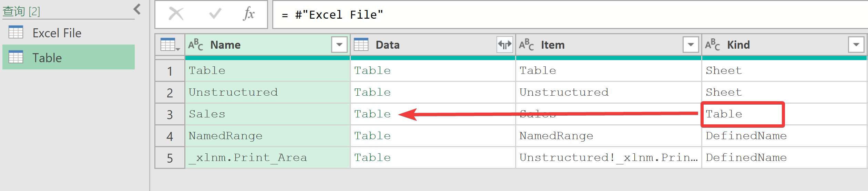Image resolution: width=868 pixels, height=191 pixels.
Task: Expand the Data column using the double-arrow icon
Action: (505, 45)
